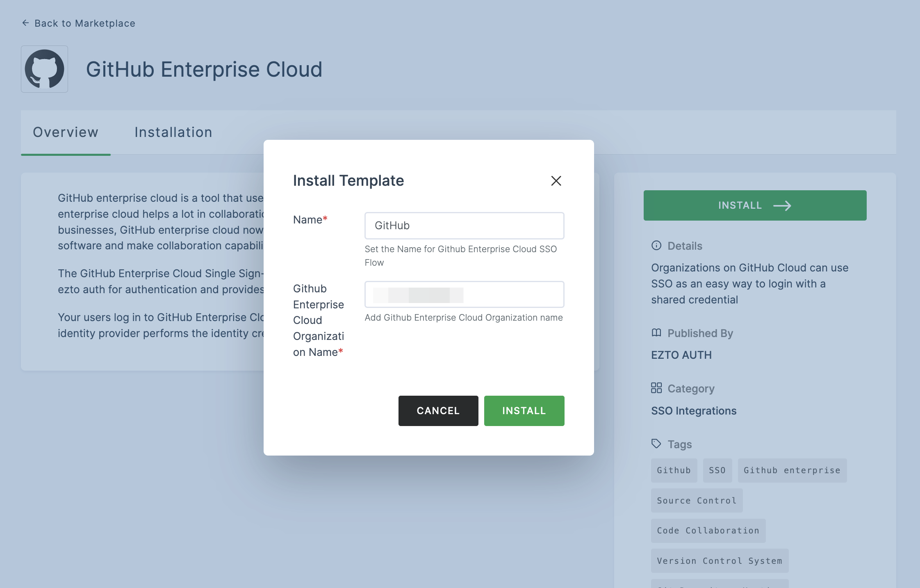Confirm with the dialog's green INSTALL button

click(x=524, y=411)
